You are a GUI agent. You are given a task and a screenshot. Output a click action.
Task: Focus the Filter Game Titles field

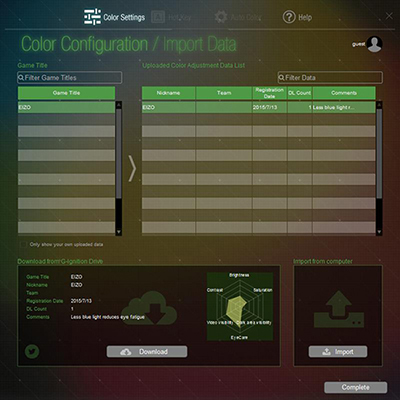[x=70, y=78]
